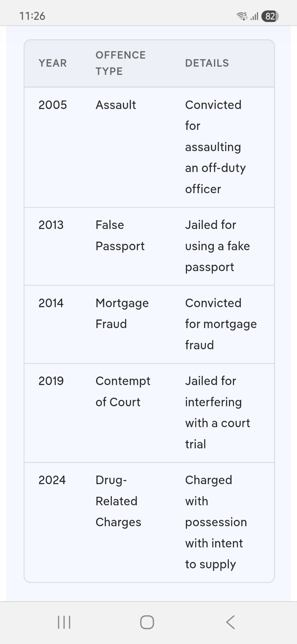The image size is (297, 644).
Task: Tap the Wi-Fi status icon
Action: (x=242, y=16)
